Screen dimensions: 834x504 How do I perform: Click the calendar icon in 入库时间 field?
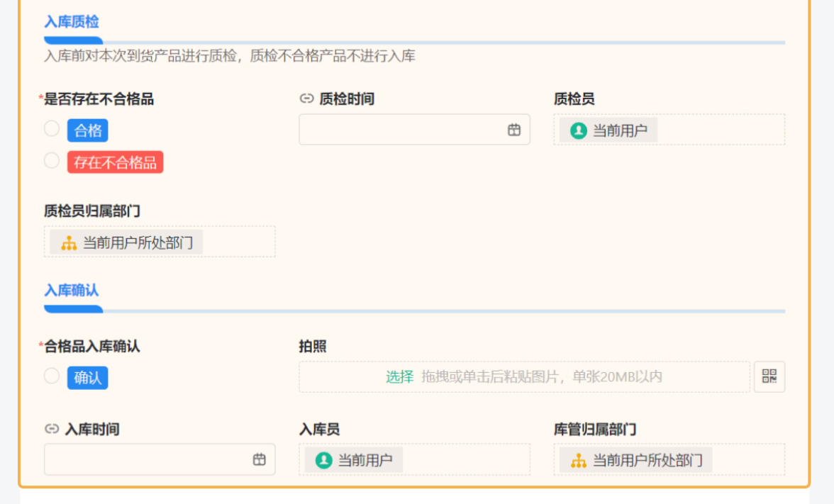click(x=260, y=459)
